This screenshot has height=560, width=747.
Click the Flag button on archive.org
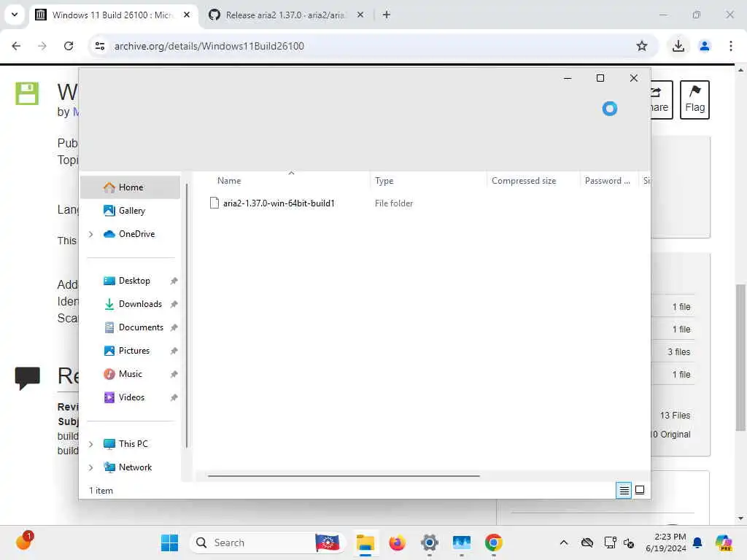tap(694, 99)
